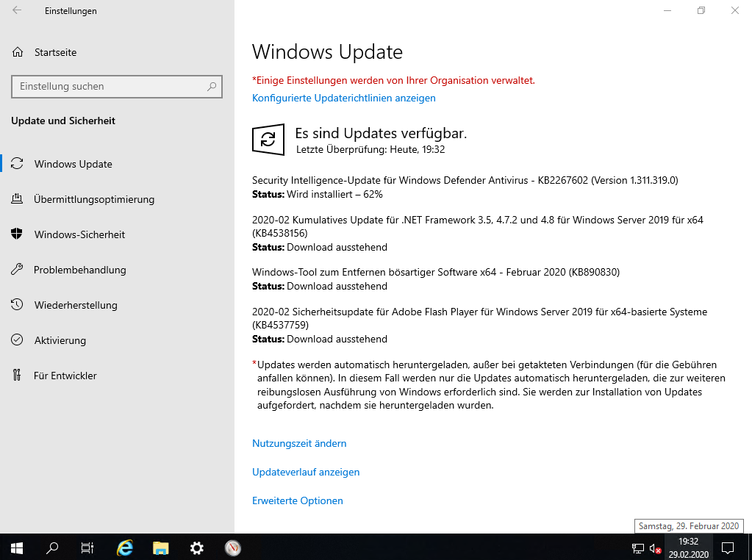Click the Für Entwickler tools icon

pyautogui.click(x=17, y=375)
